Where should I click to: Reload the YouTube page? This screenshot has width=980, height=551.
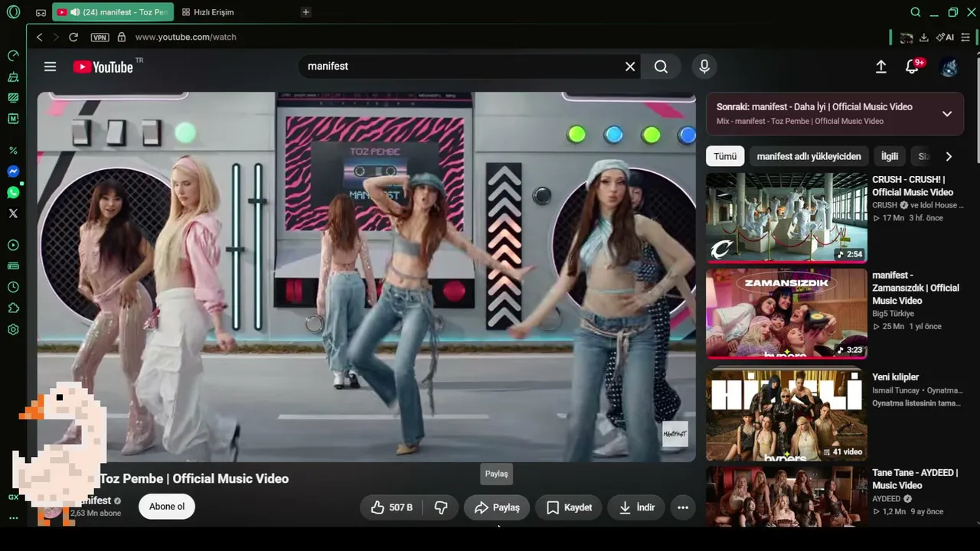pyautogui.click(x=73, y=37)
